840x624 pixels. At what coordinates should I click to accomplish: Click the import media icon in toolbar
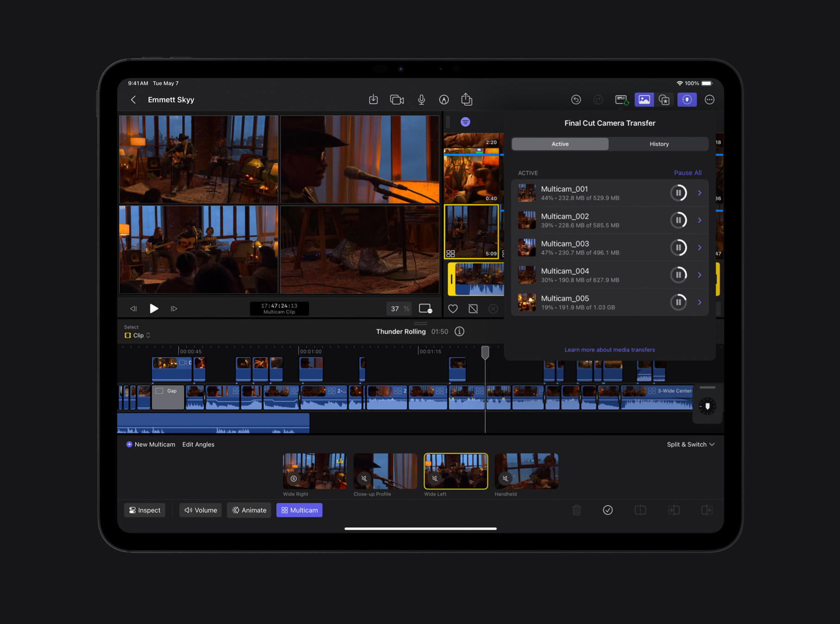click(373, 100)
